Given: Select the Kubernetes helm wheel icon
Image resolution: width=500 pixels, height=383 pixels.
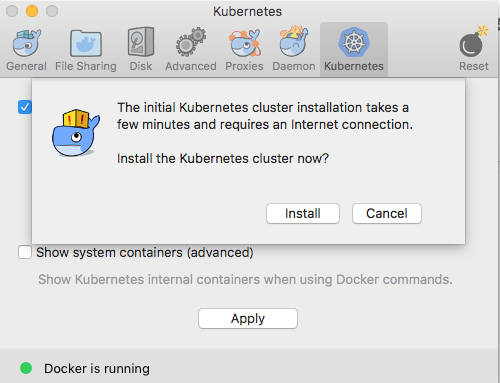Looking at the screenshot, I should tap(354, 42).
